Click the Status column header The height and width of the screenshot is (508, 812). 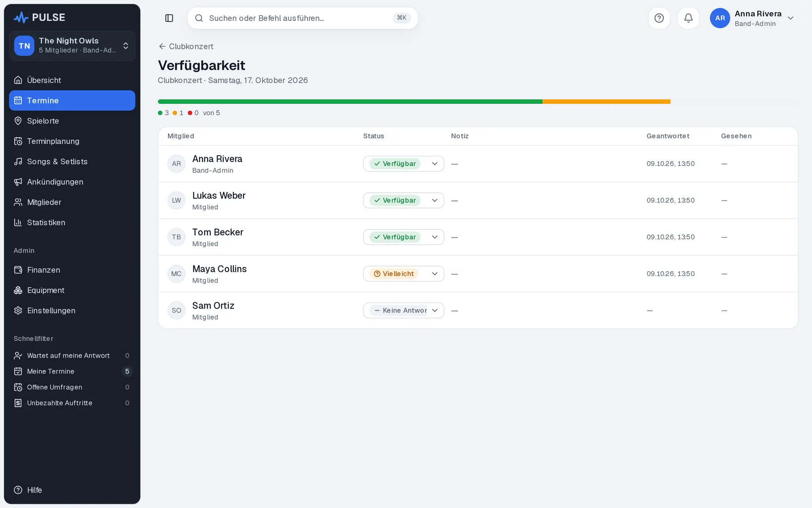pyautogui.click(x=374, y=136)
